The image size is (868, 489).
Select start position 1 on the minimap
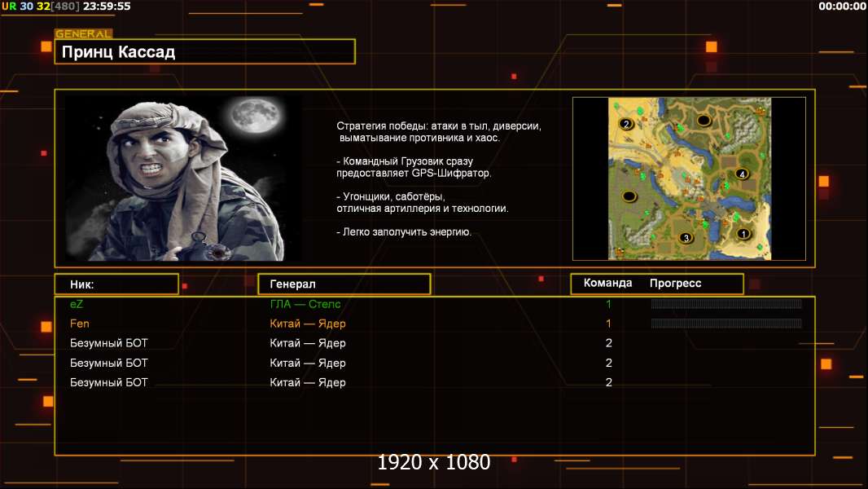743,234
